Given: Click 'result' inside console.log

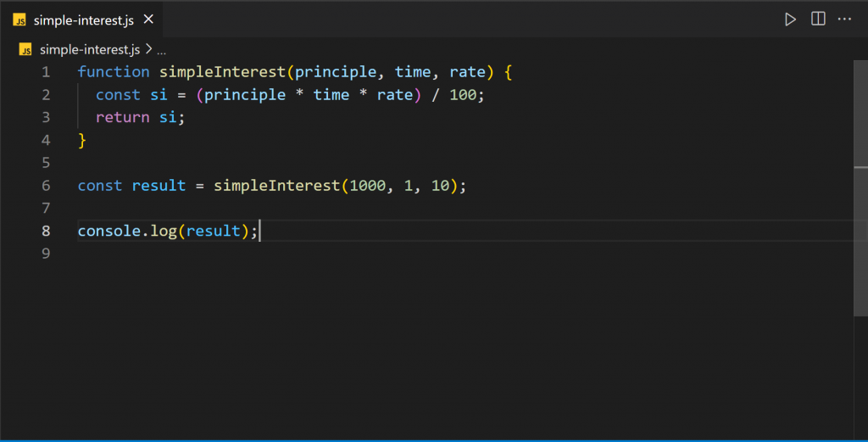Looking at the screenshot, I should (x=213, y=231).
